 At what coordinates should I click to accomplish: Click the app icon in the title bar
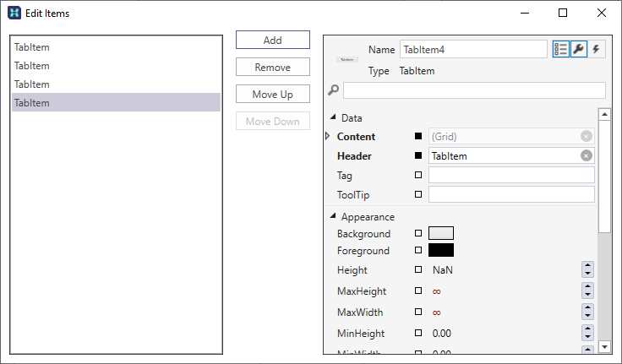click(14, 14)
